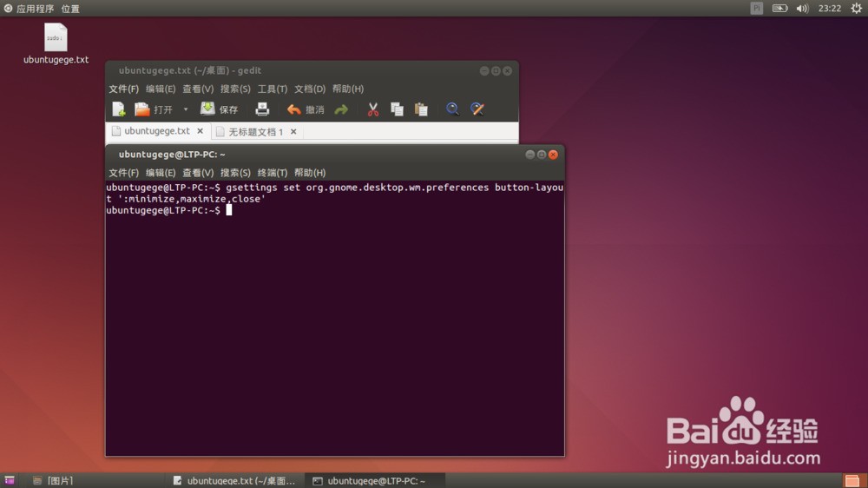Undo the last edit in gedit
868x488 pixels.
(294, 109)
